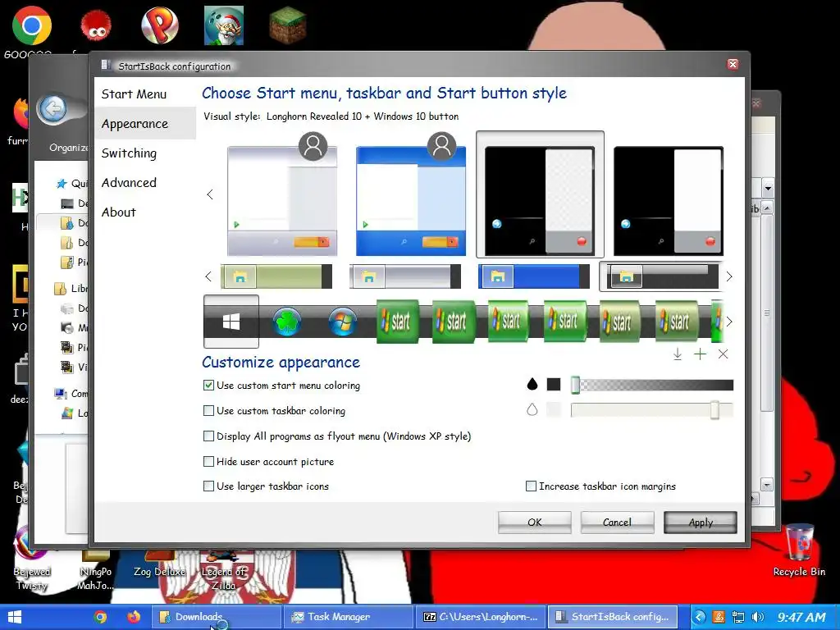
Task: Download more start button images icon
Action: coord(677,354)
